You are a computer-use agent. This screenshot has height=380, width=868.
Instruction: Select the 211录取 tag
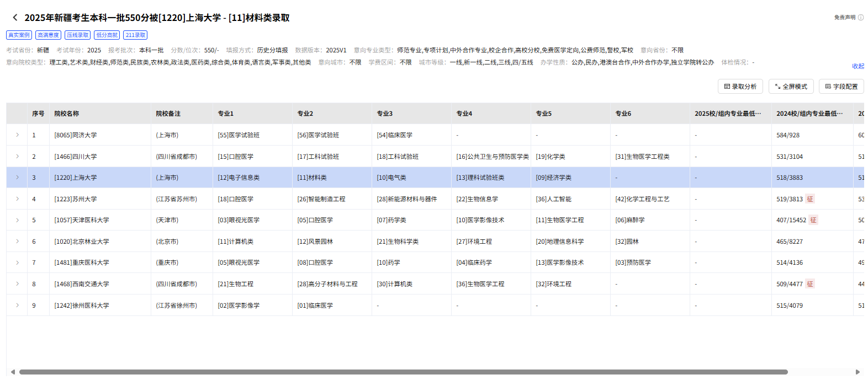coord(135,35)
